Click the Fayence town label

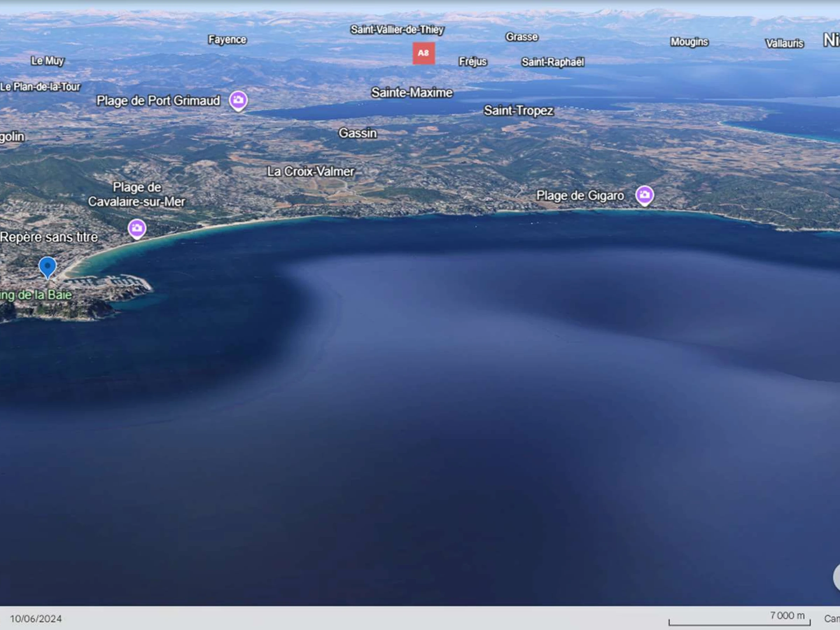click(x=227, y=40)
